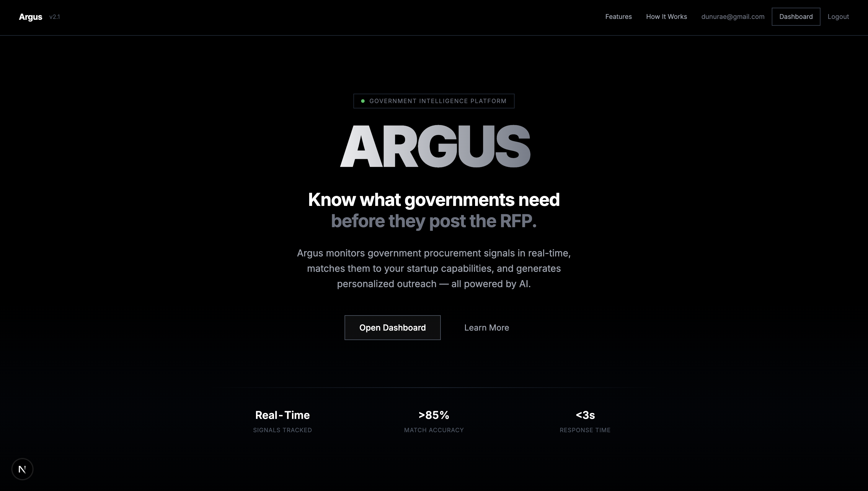The image size is (868, 491).
Task: Click 'before they post the RFP.' text
Action: point(434,221)
